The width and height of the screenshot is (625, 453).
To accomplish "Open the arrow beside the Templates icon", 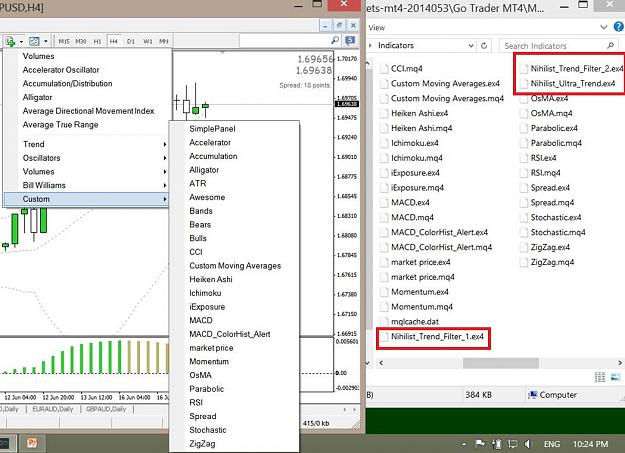I will point(46,41).
